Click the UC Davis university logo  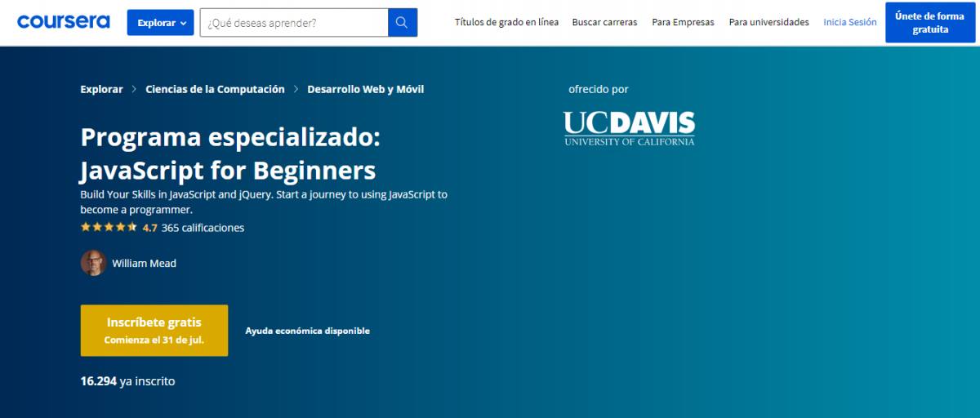click(x=629, y=128)
